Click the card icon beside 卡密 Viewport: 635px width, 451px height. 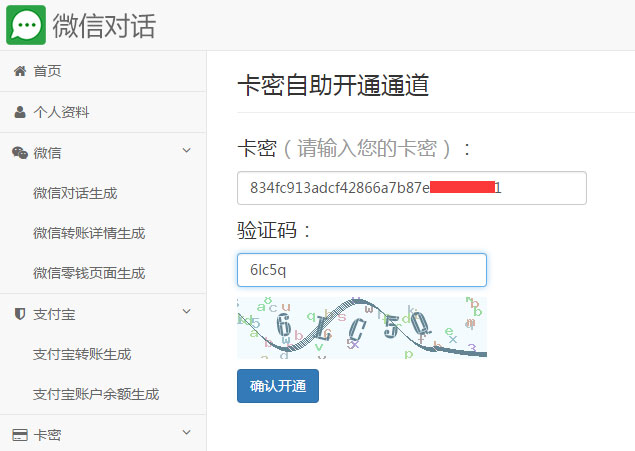tap(19, 435)
